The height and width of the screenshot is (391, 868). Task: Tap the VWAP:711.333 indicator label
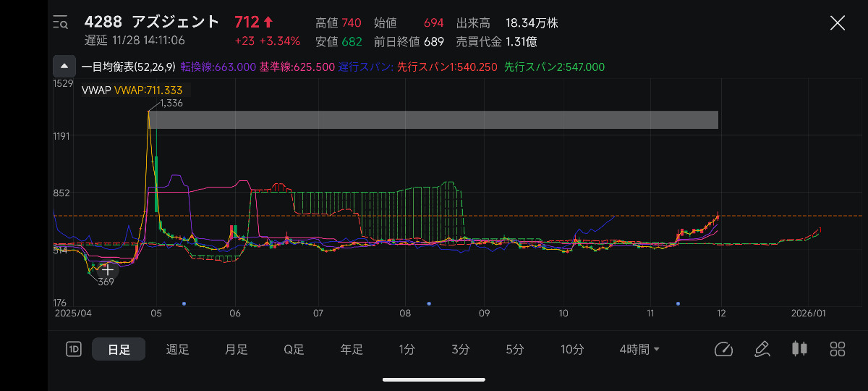tap(148, 90)
